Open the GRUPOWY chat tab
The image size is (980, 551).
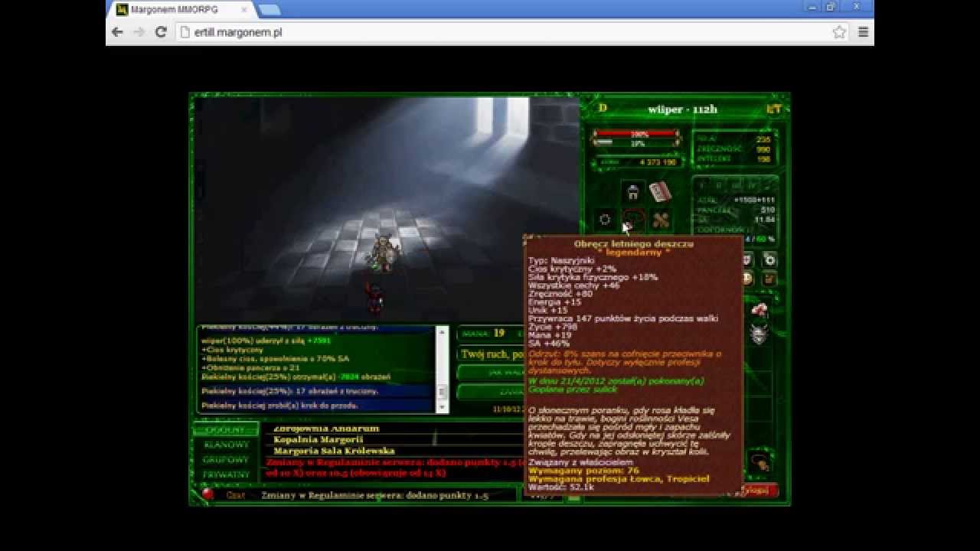pos(225,460)
